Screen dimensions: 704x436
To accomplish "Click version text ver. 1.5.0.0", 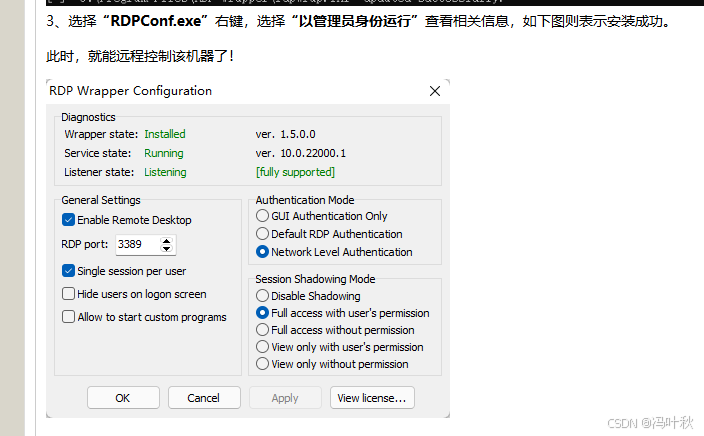I will 286,134.
